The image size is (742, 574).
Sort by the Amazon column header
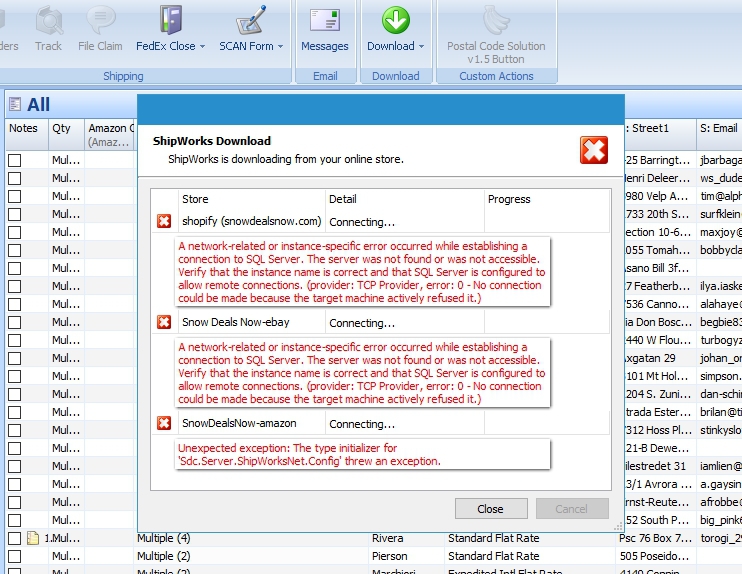[111, 135]
